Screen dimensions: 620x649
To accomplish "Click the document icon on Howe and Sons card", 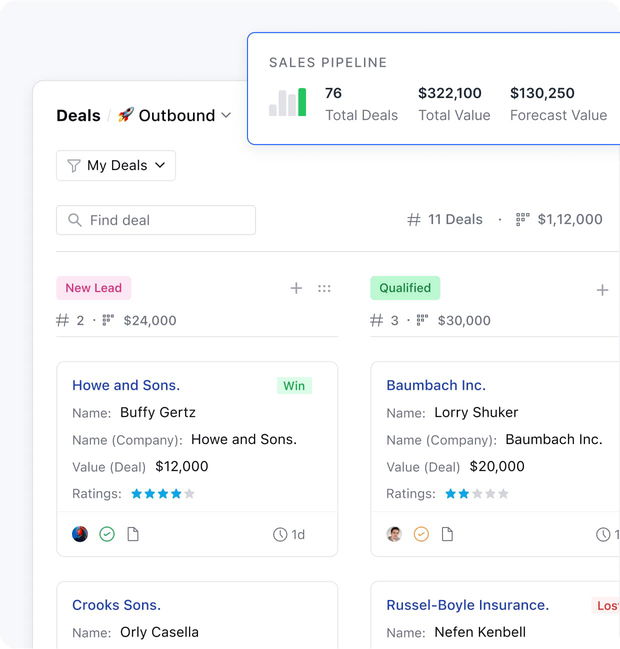I will [133, 534].
